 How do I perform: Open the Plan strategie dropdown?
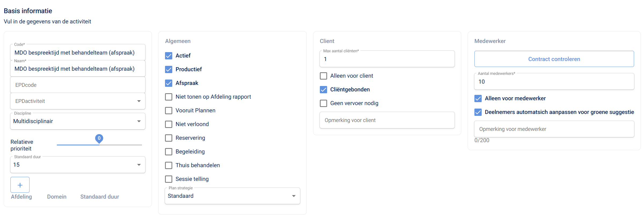[x=232, y=196]
